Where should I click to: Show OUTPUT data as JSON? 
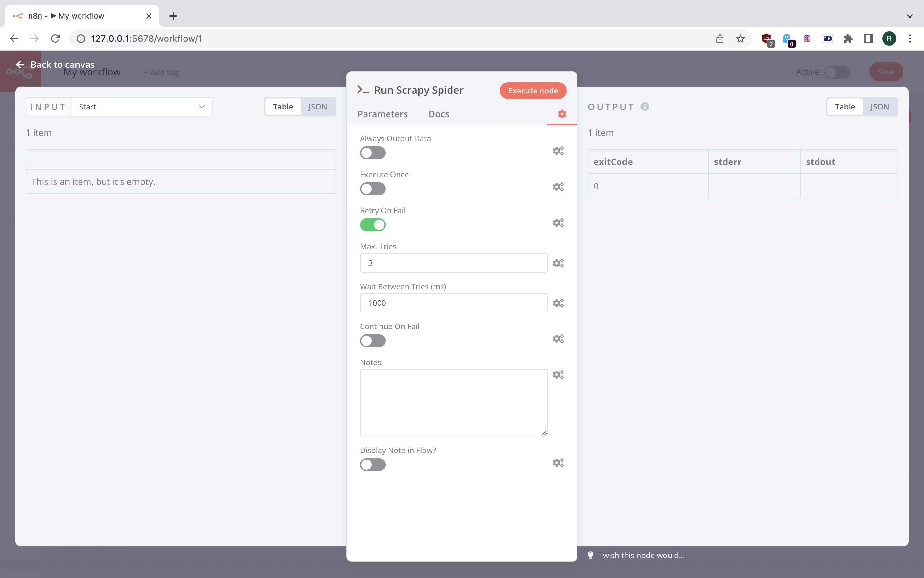tap(880, 107)
